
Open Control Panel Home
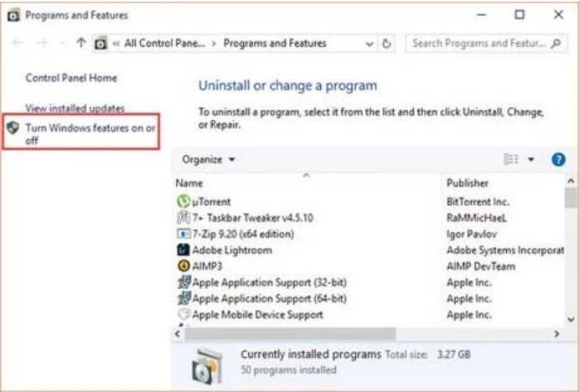point(71,78)
